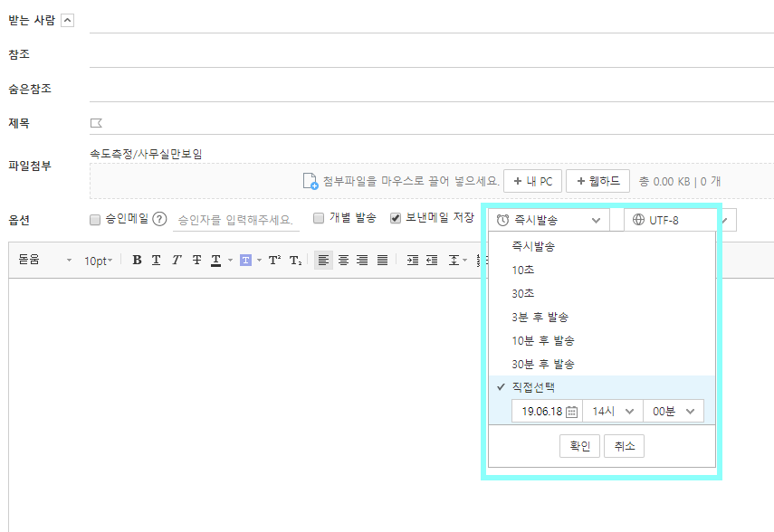774x532 pixels.
Task: Confirm scheduled time with 확인
Action: coord(579,446)
